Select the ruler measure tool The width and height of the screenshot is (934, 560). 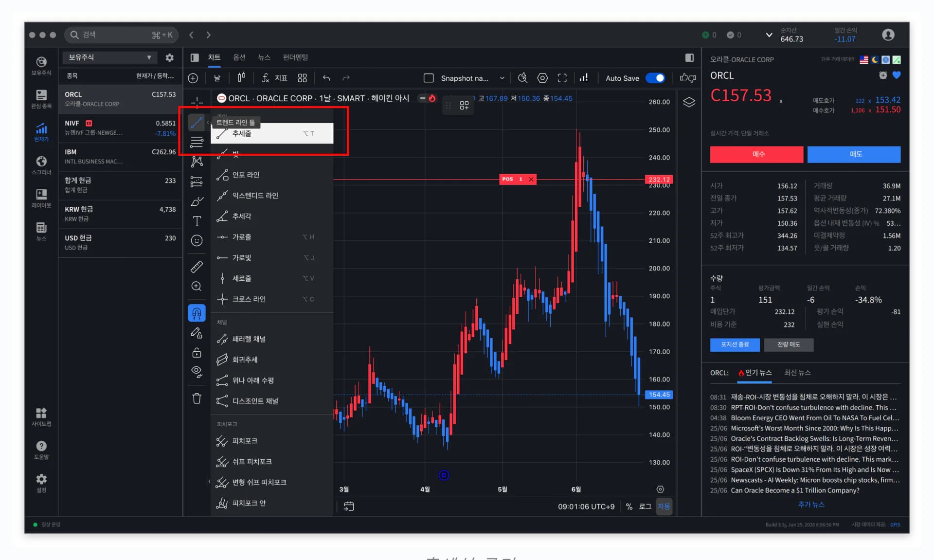pos(197,267)
